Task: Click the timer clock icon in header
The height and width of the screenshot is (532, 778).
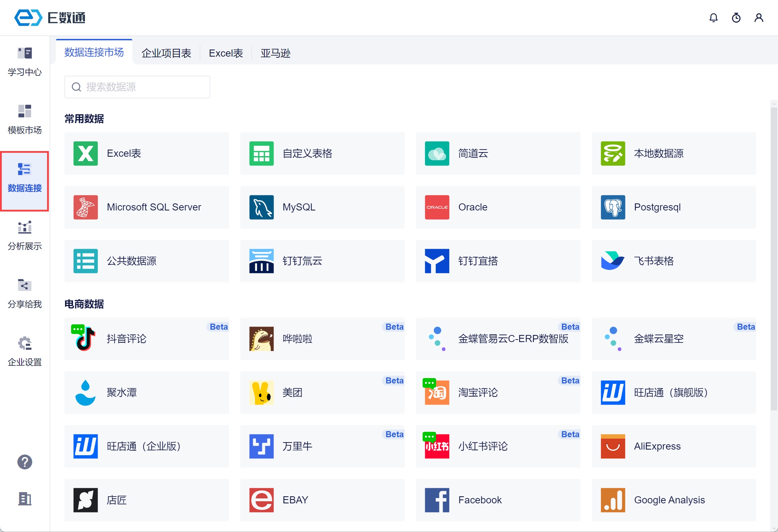Action: coord(736,18)
